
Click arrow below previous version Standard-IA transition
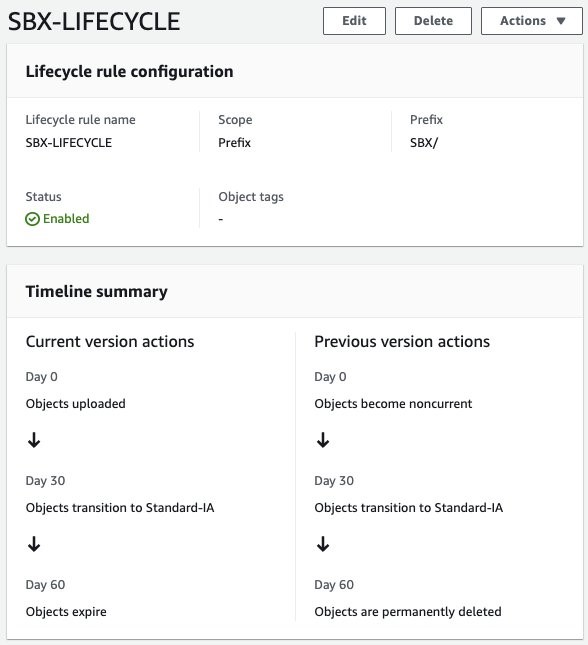pyautogui.click(x=323, y=544)
